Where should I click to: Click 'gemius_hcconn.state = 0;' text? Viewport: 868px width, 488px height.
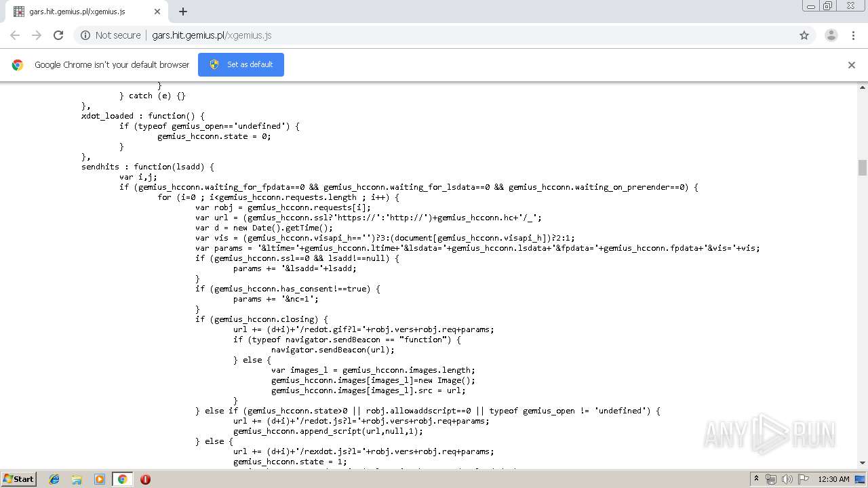tap(214, 136)
